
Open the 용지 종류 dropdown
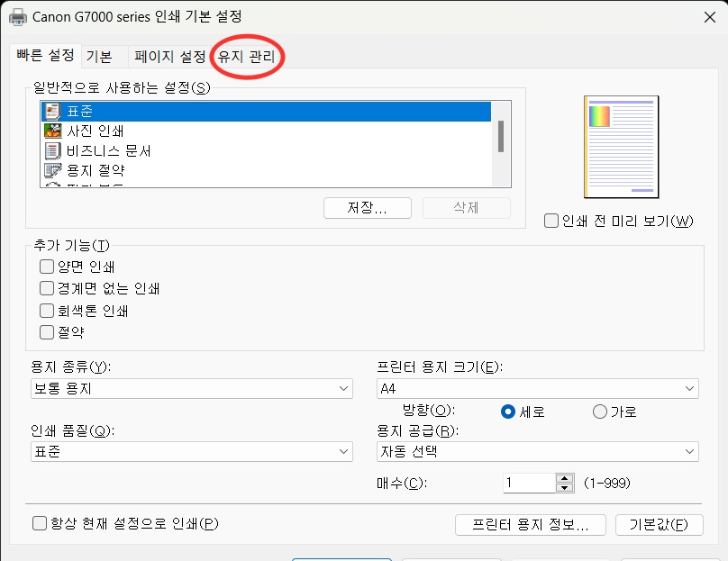[x=192, y=388]
